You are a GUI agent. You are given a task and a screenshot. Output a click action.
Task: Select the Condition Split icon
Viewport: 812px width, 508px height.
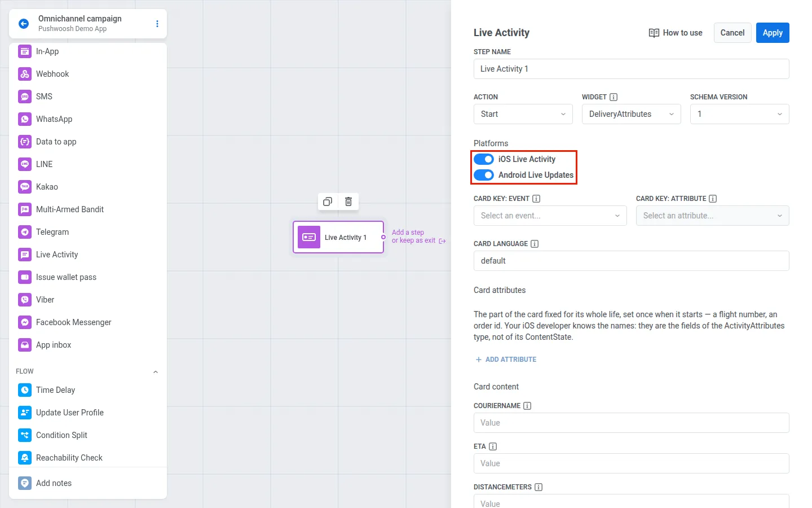click(25, 435)
